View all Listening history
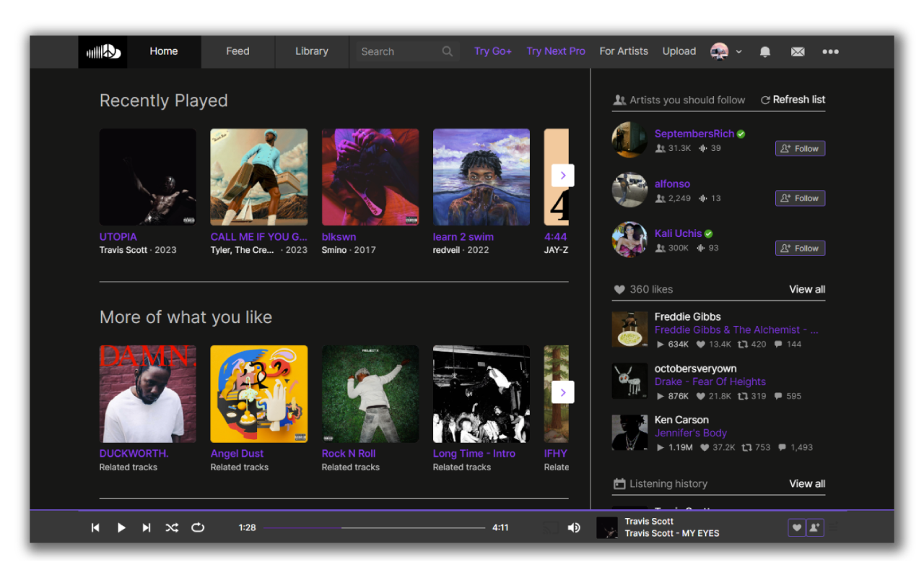924x578 pixels. [x=807, y=483]
